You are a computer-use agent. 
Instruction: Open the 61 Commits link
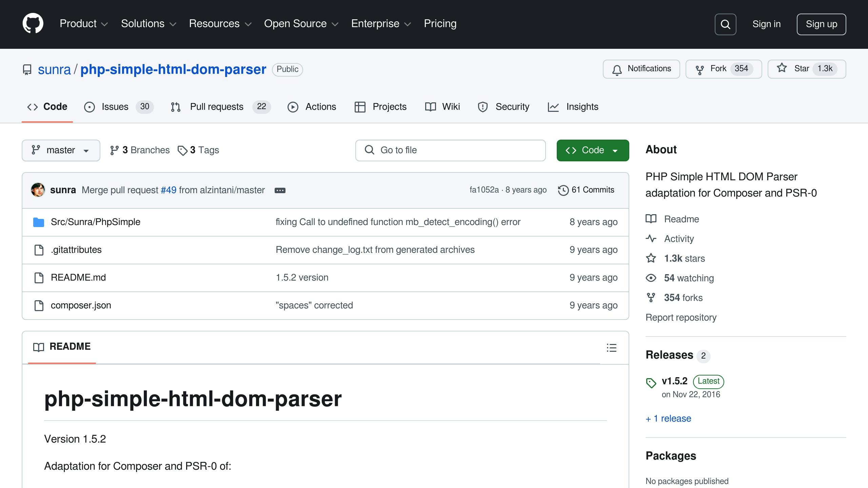[x=586, y=190]
